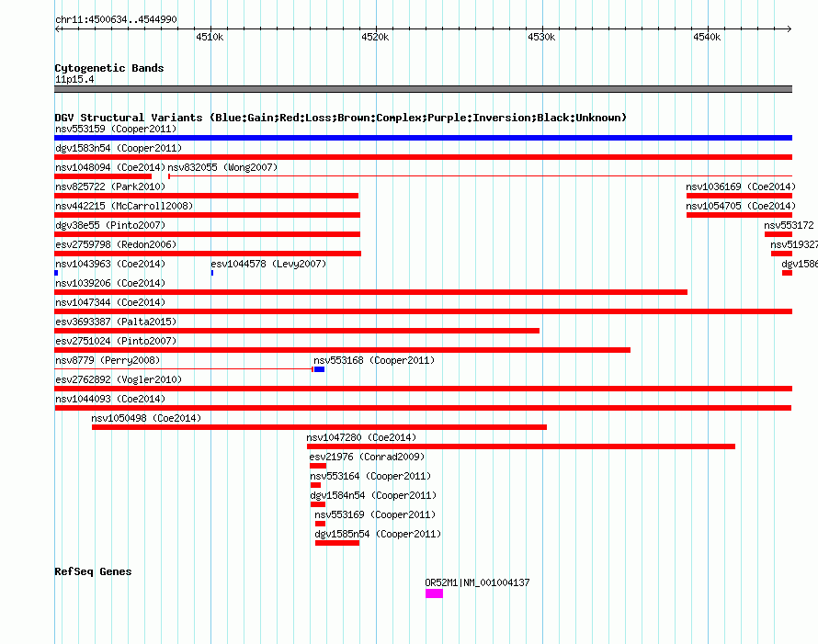Click the 11p15.4 band label
This screenshot has height=644, width=818.
74,79
